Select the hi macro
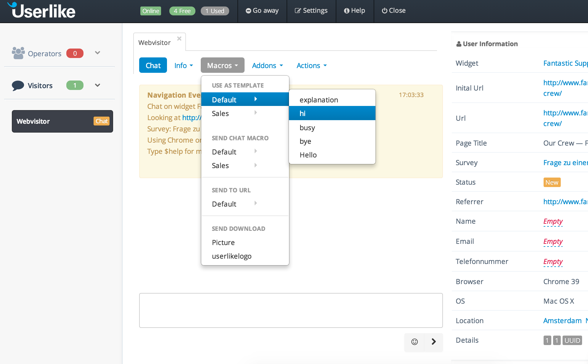Viewport: 588px width, 364px height. 332,113
